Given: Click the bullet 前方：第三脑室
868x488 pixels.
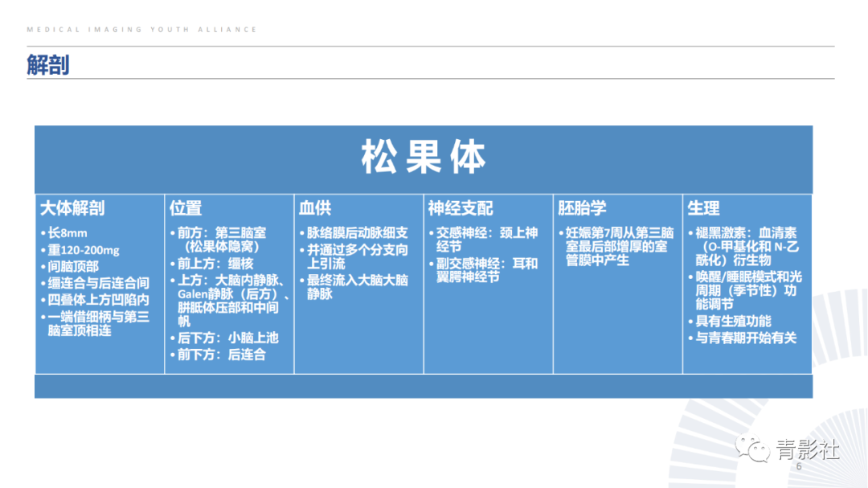Looking at the screenshot, I should 219,240.
